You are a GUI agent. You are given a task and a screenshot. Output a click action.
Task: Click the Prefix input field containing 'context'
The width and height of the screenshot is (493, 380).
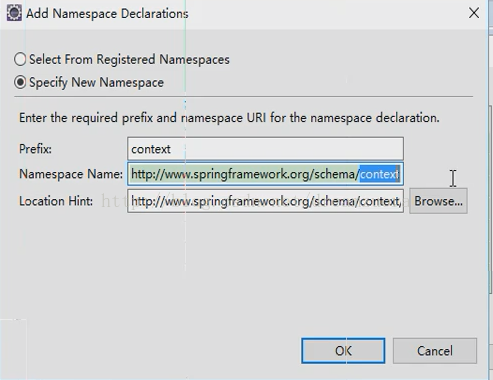(x=265, y=149)
